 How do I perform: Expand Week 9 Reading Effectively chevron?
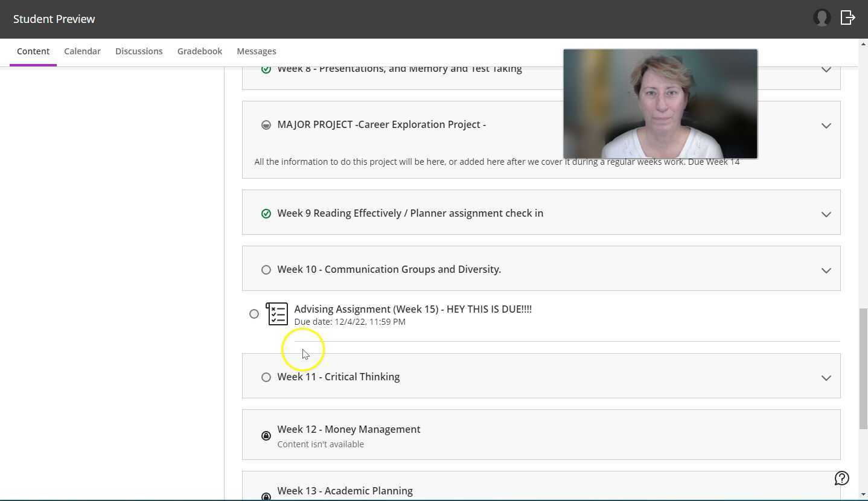(826, 214)
